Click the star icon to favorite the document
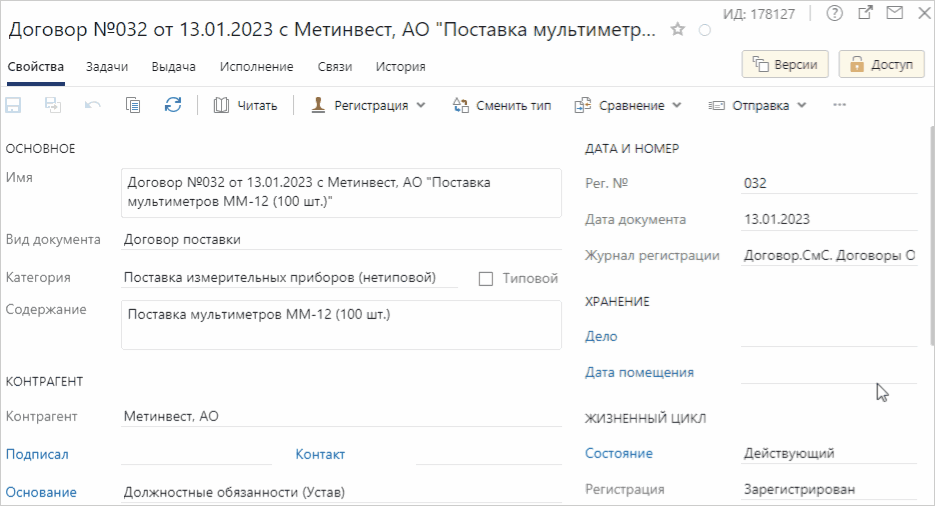Viewport: 935px width, 506px height. pos(678,30)
